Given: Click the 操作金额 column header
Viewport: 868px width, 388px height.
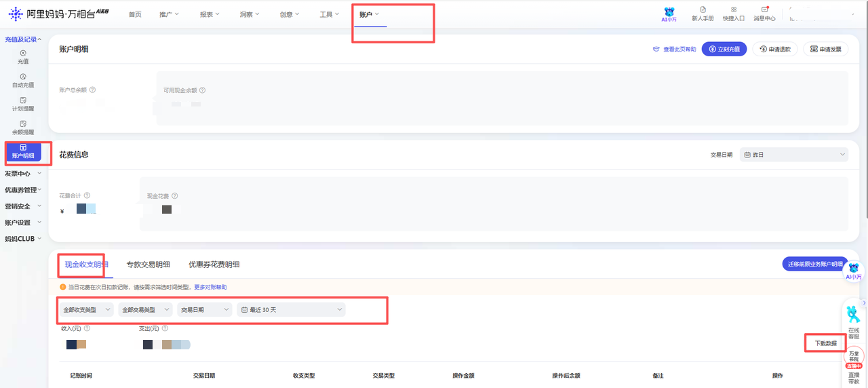Looking at the screenshot, I should point(463,376).
